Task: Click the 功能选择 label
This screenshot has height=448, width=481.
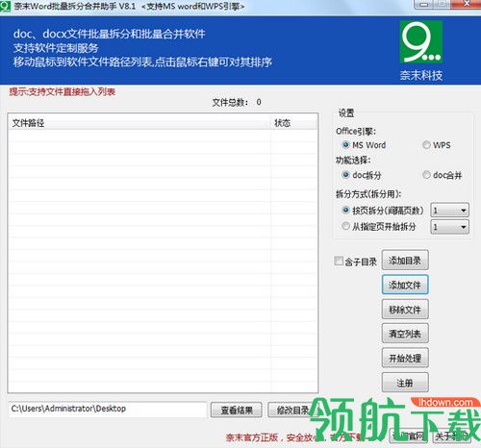Action: coord(353,160)
